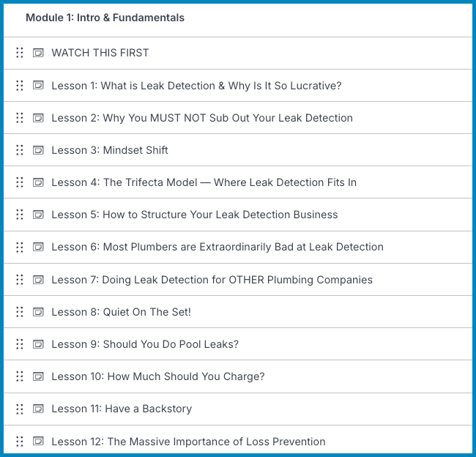Click drag handle for Lesson 6 row
Screen dimensions: 476x457
[20, 247]
